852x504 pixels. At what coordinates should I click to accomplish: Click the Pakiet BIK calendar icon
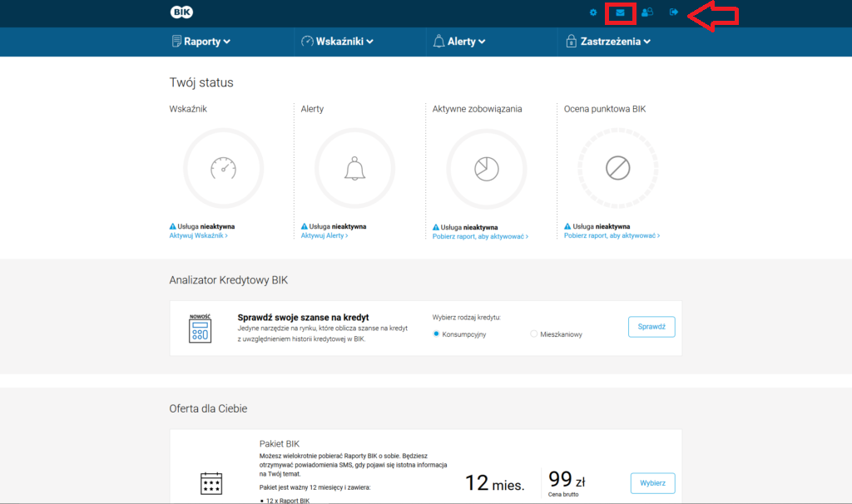click(x=211, y=483)
